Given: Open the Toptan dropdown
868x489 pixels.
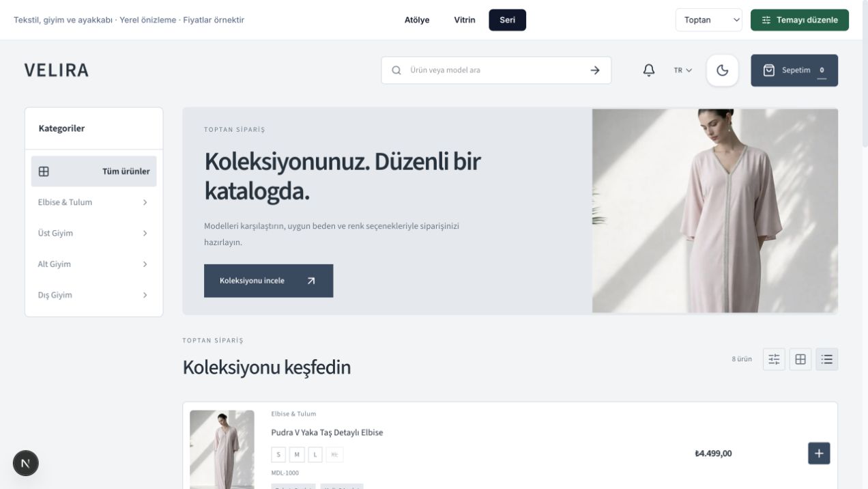Looking at the screenshot, I should click(x=709, y=20).
